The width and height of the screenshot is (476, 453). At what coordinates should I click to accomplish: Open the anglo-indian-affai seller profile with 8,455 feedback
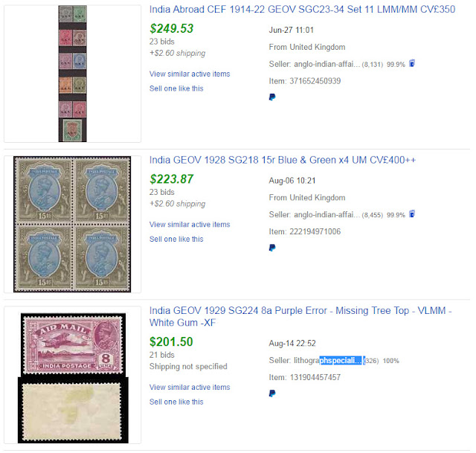point(329,214)
